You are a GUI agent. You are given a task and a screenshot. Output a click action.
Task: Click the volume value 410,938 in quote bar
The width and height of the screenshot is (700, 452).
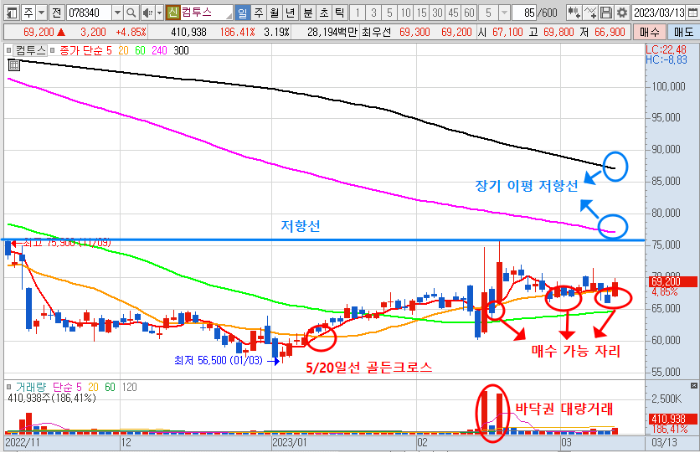coord(189,32)
